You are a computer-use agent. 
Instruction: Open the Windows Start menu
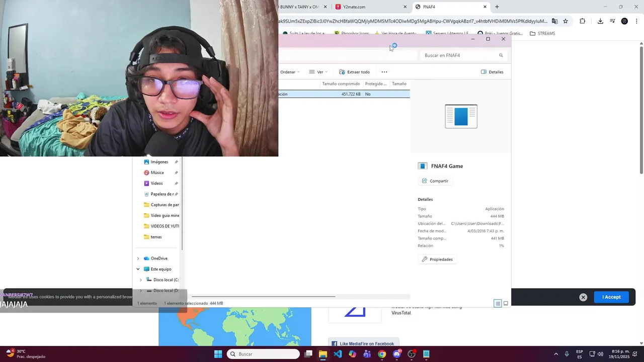218,354
